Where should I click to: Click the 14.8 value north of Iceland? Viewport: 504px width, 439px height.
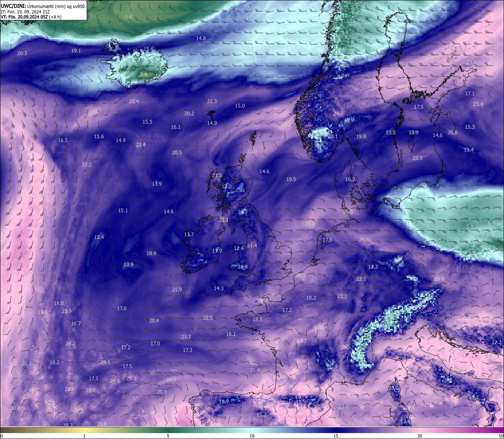click(201, 39)
